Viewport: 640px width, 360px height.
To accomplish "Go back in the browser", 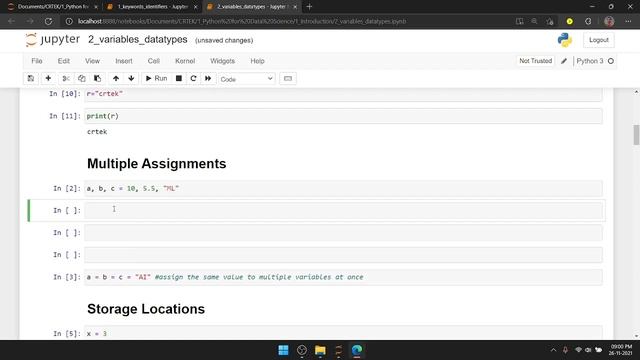I will pyautogui.click(x=11, y=21).
